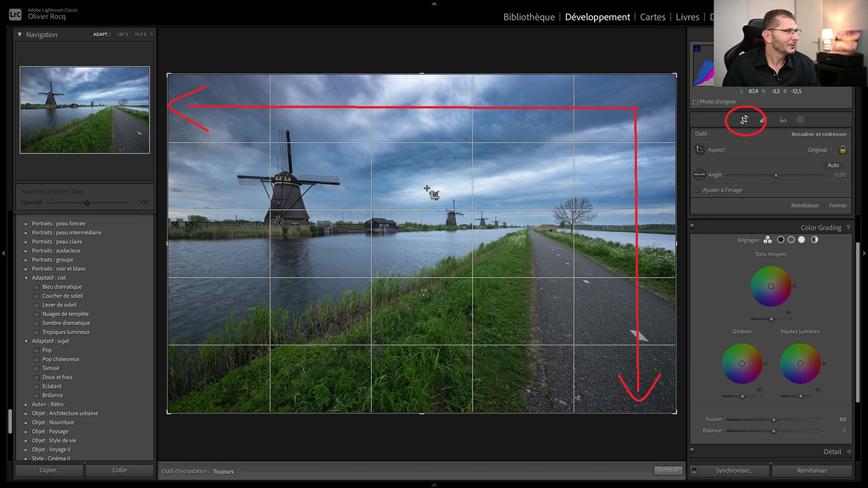868x488 pixels.
Task: Switch to the Bibliothèque module
Action: pyautogui.click(x=529, y=17)
